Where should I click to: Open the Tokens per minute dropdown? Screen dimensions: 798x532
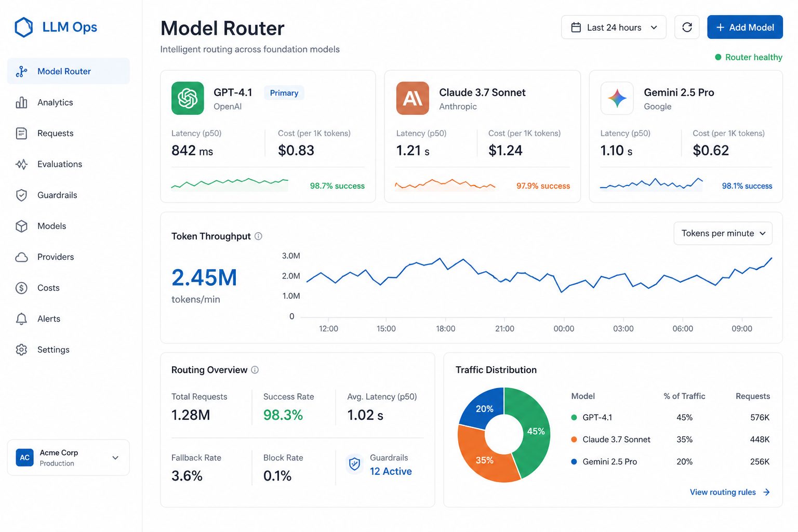click(723, 234)
